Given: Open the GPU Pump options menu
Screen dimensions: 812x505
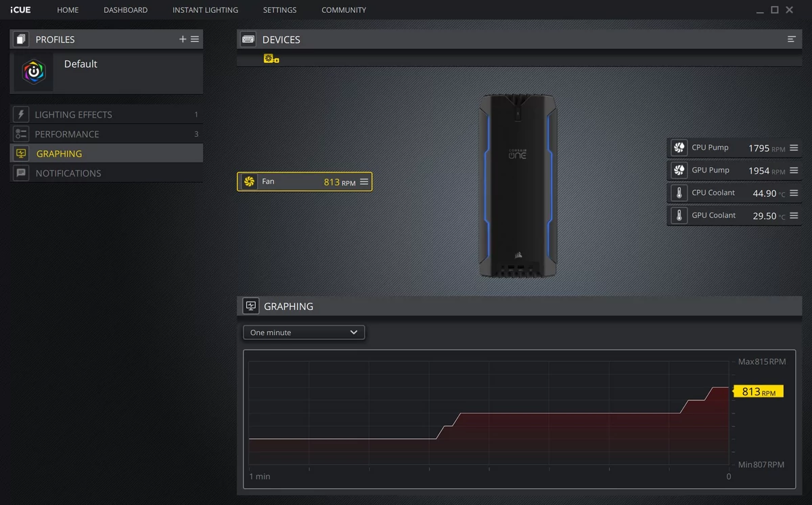Looking at the screenshot, I should (794, 170).
